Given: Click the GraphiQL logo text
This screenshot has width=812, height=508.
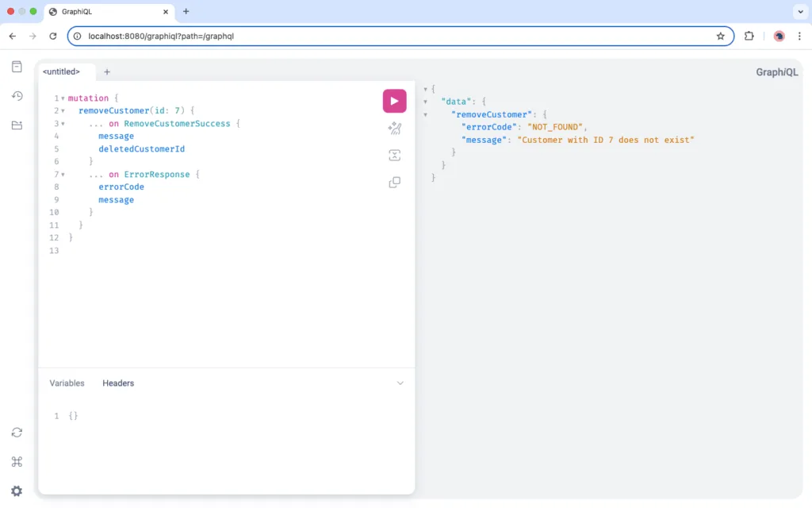Looking at the screenshot, I should click(777, 72).
